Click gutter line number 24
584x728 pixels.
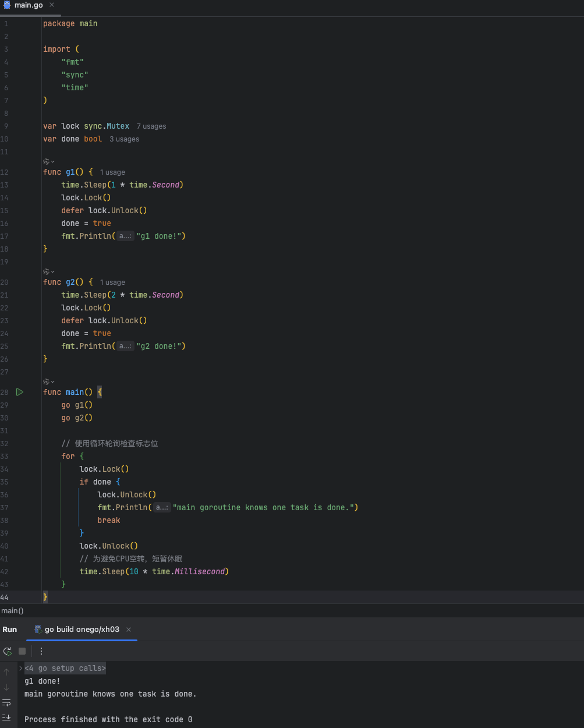click(5, 334)
